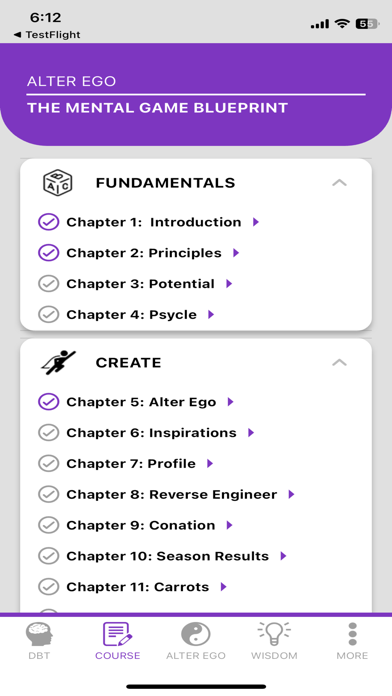The image size is (392, 696).
Task: Open Chapter 10: Season Results
Action: tap(167, 556)
